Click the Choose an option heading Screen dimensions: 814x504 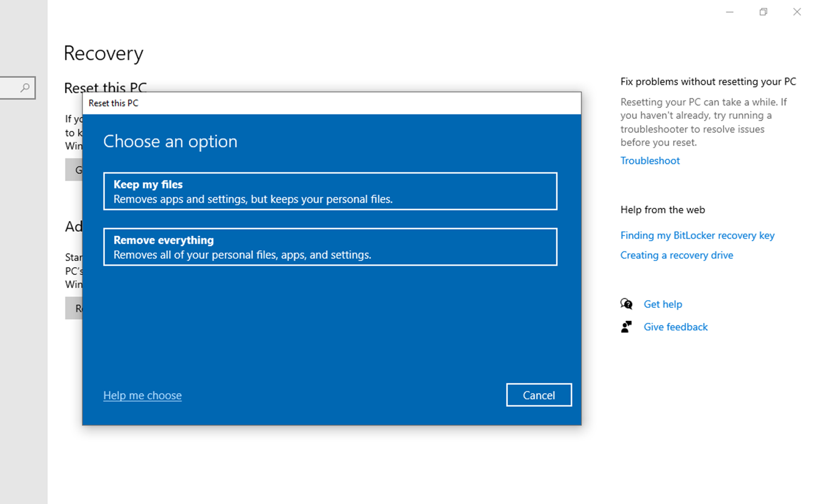(170, 142)
